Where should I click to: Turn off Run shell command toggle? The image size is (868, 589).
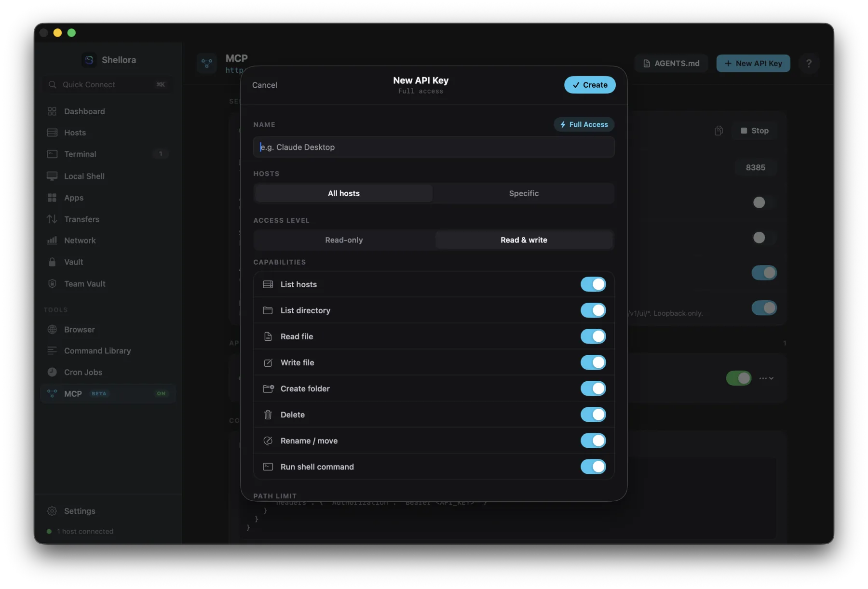[x=593, y=467]
